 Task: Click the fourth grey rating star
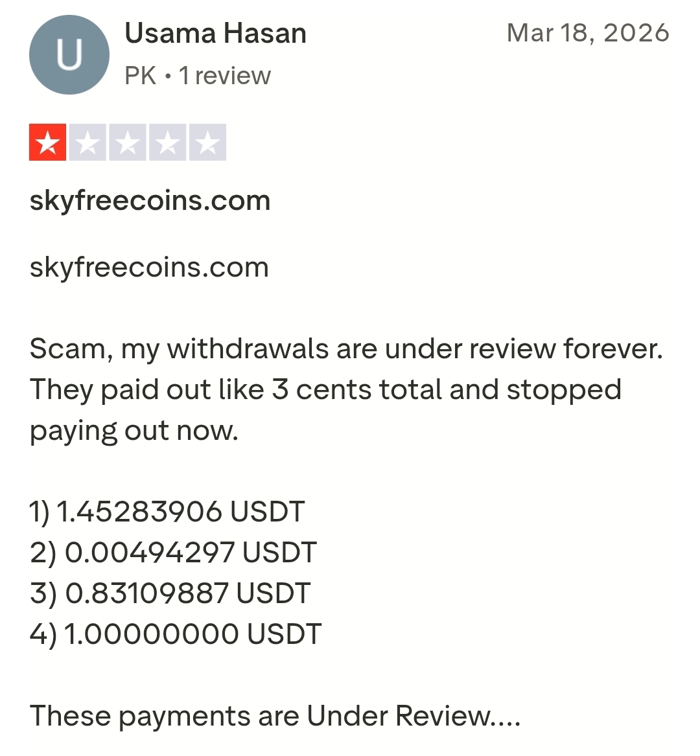168,143
